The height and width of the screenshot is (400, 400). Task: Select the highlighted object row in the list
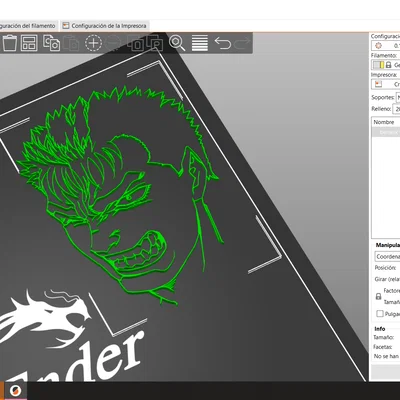(x=386, y=132)
